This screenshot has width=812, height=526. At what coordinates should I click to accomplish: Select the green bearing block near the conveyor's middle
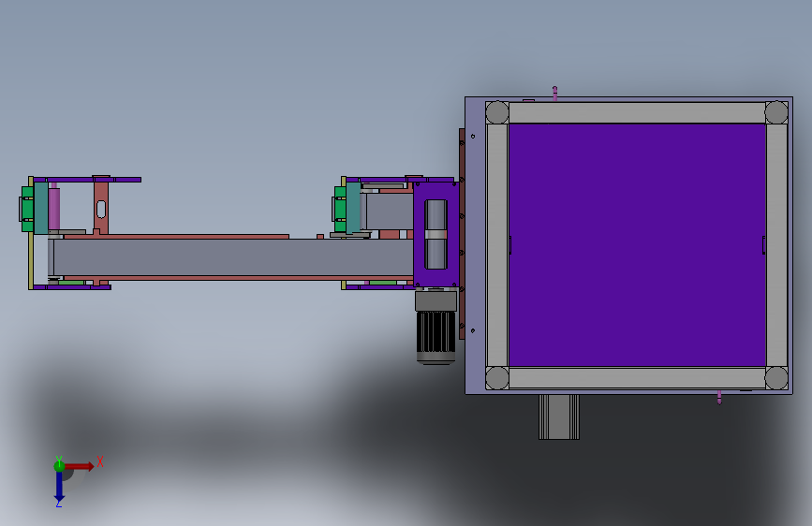pos(340,209)
